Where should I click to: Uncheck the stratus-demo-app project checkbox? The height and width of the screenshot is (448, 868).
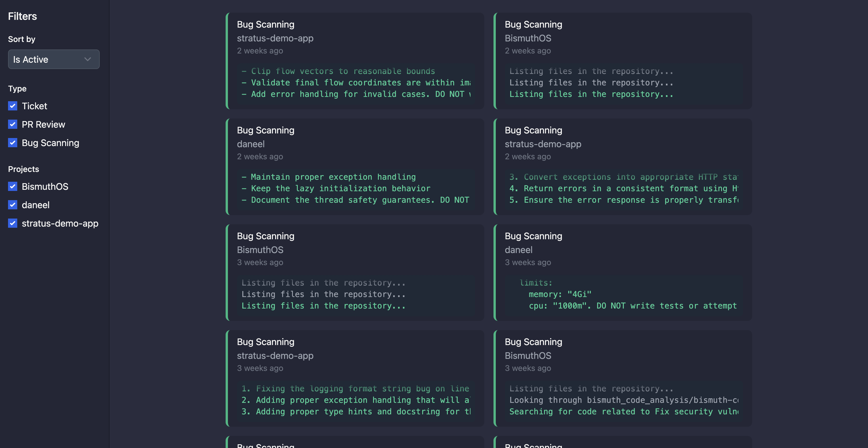(x=13, y=223)
